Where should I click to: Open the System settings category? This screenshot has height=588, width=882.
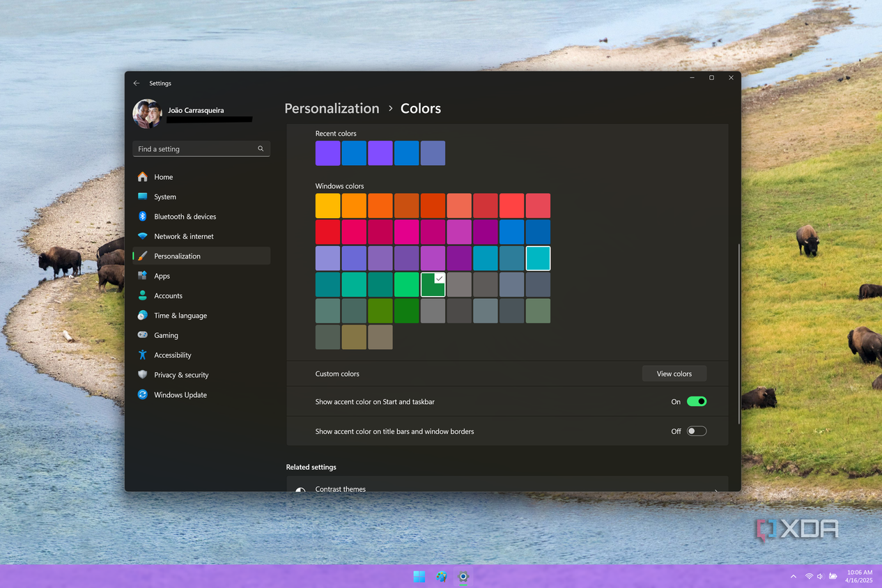click(165, 196)
